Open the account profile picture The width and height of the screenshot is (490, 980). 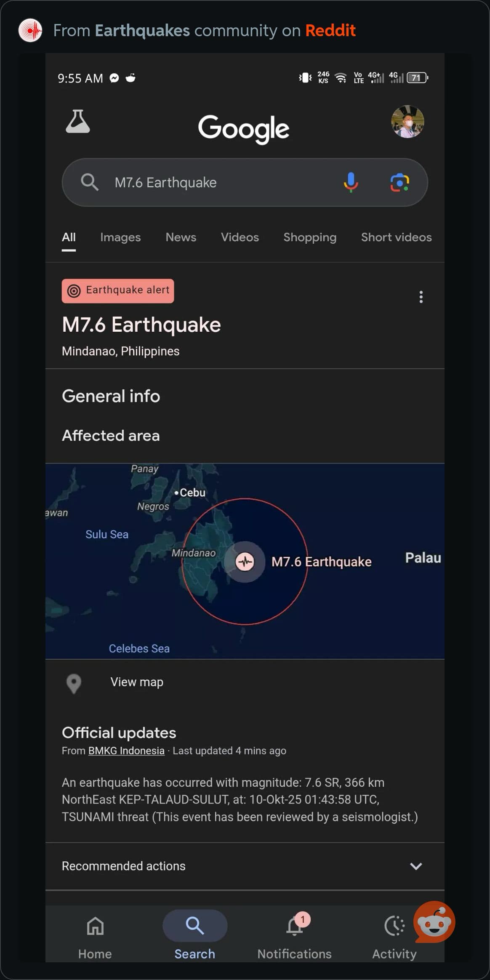tap(407, 122)
